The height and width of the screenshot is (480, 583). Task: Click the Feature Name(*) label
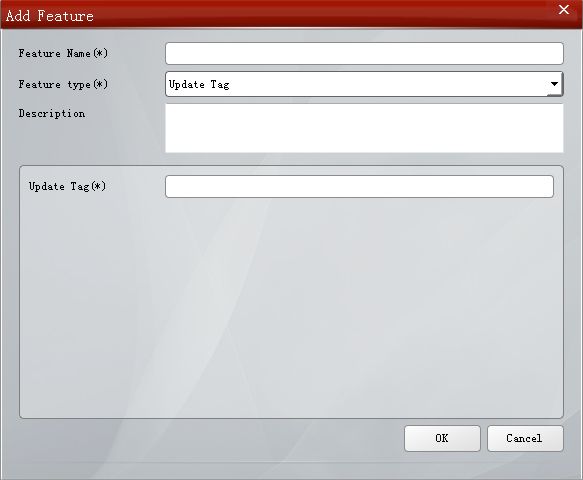tap(63, 54)
